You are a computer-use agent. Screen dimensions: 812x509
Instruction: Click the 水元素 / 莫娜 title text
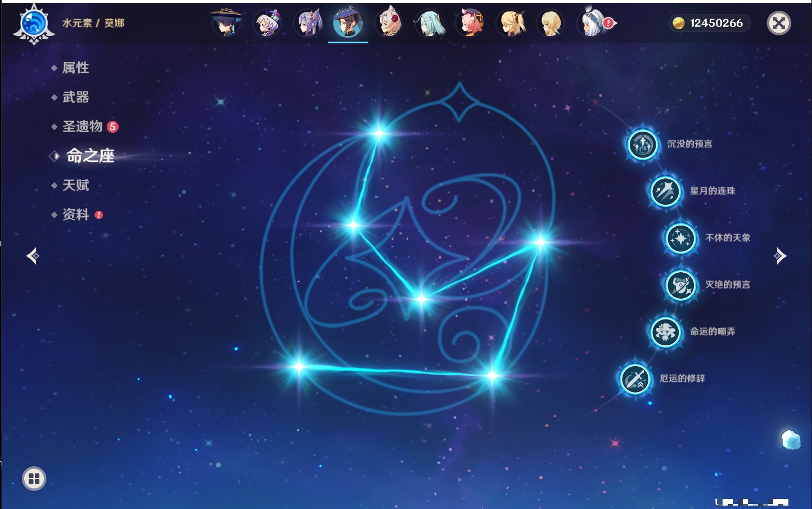point(93,23)
